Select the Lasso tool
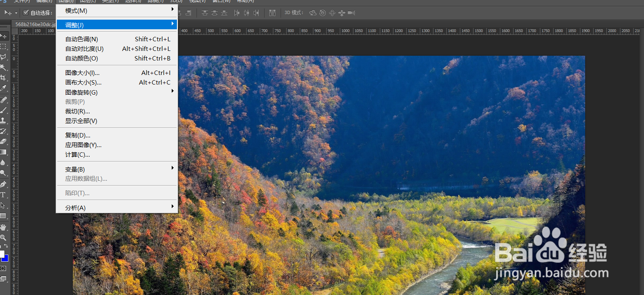The height and width of the screenshot is (295, 644). point(3,57)
